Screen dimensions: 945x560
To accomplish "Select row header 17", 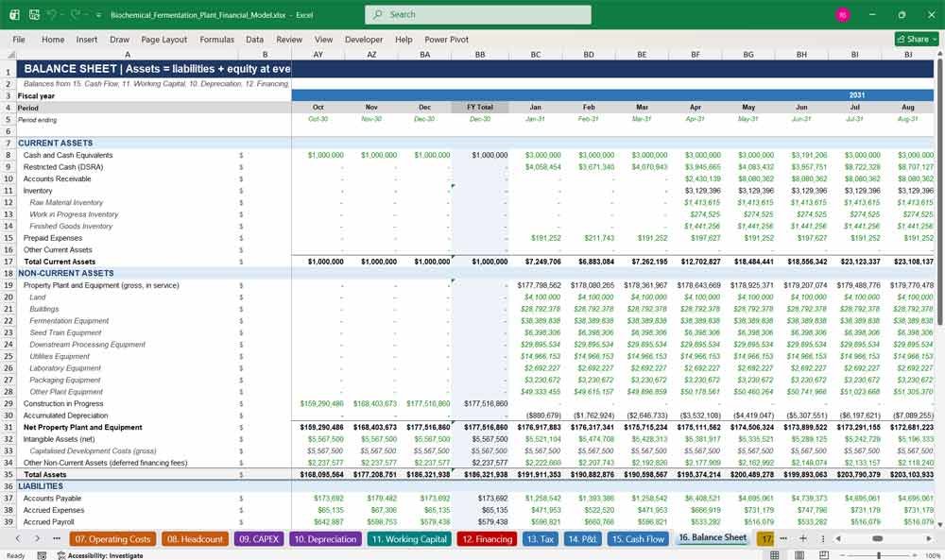I will [9, 262].
